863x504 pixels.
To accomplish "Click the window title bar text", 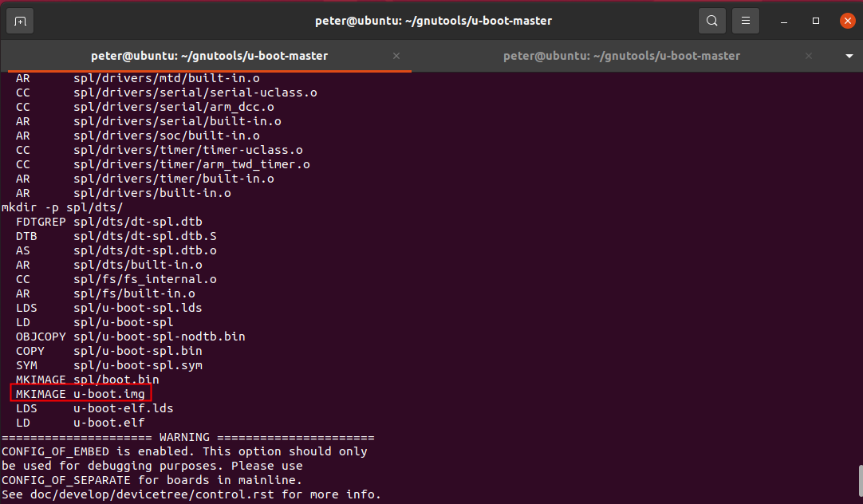I will (431, 21).
